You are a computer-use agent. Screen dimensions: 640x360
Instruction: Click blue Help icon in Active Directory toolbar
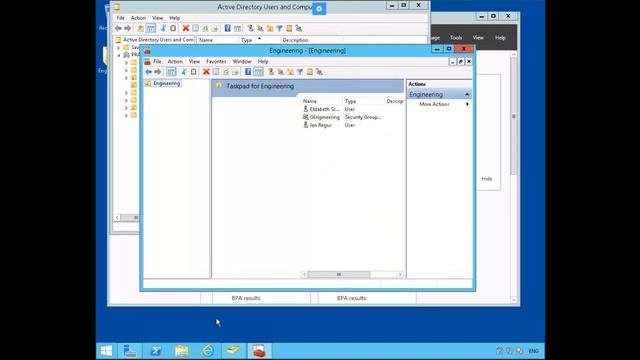point(227,28)
